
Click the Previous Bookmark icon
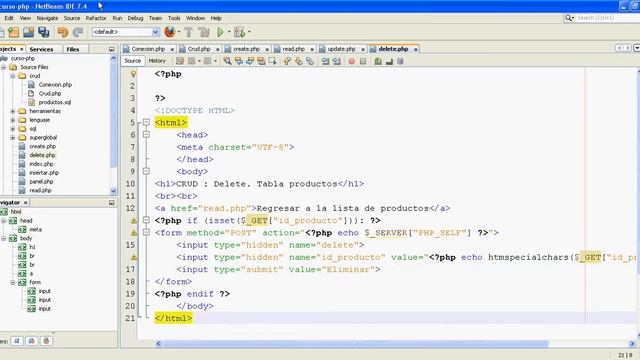tap(287, 61)
